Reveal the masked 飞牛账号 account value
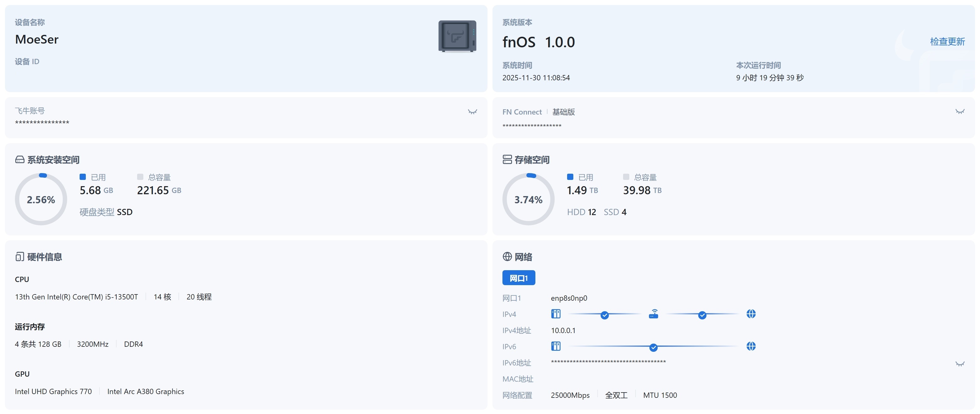 (472, 112)
